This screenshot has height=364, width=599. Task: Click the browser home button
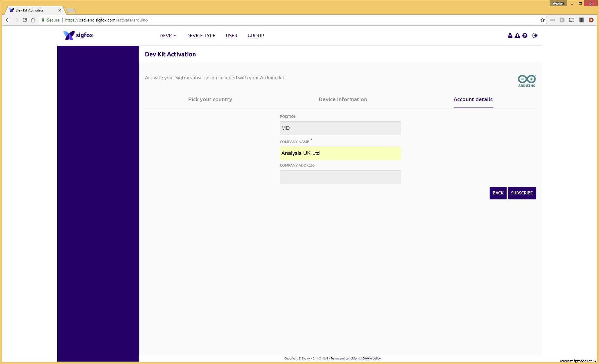coord(33,20)
